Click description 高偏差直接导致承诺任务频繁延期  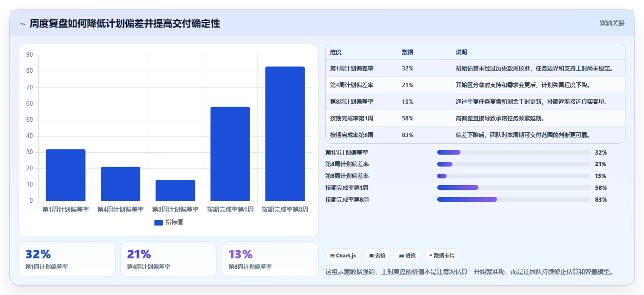[501, 118]
